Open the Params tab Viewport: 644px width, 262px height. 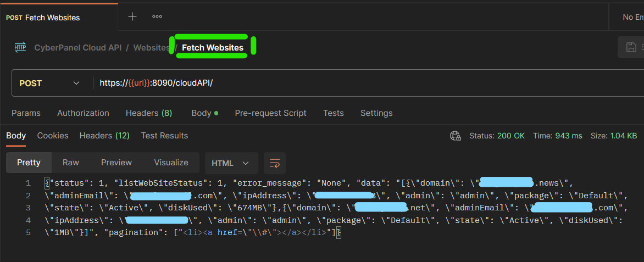[x=26, y=113]
